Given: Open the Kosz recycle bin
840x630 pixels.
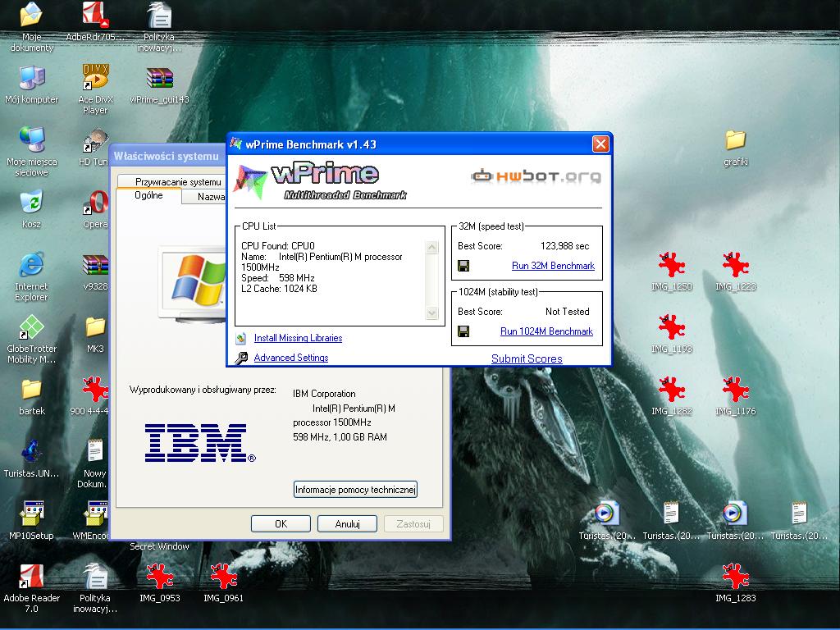Looking at the screenshot, I should pos(32,209).
